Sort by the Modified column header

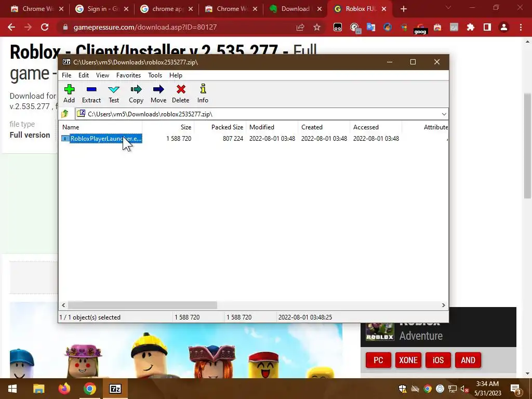[272, 127]
